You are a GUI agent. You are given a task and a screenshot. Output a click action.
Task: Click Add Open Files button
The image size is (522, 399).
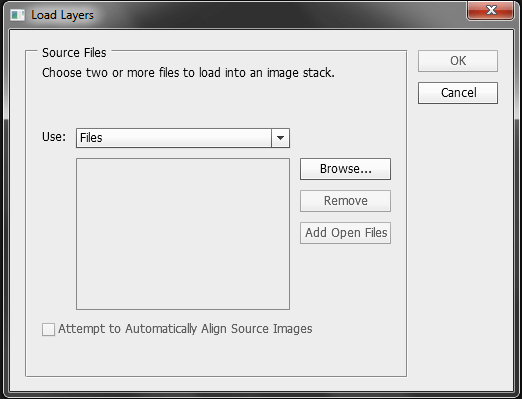coord(345,233)
